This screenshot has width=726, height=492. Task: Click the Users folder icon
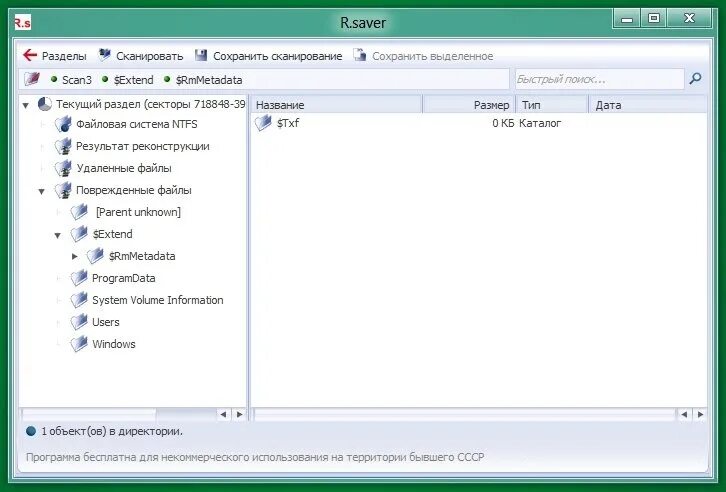[x=79, y=322]
